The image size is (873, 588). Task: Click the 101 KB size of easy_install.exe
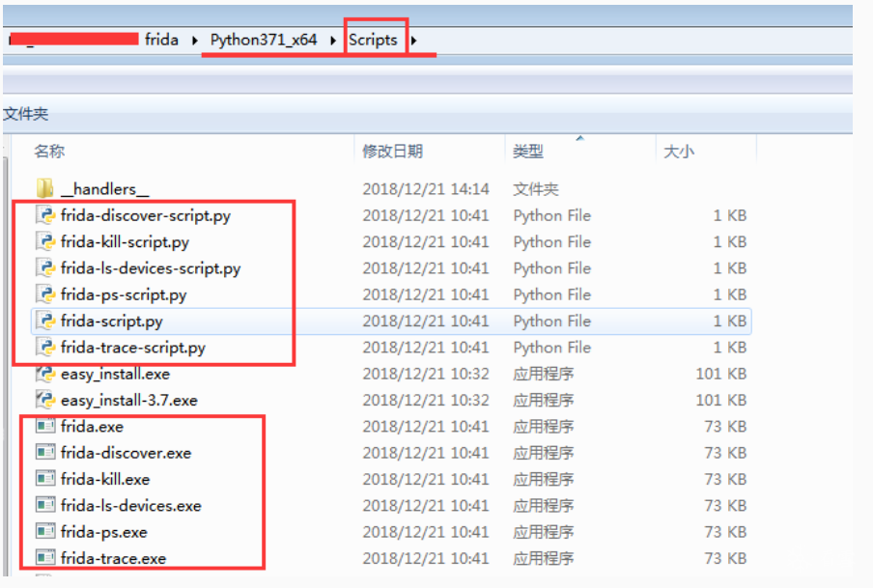point(720,374)
